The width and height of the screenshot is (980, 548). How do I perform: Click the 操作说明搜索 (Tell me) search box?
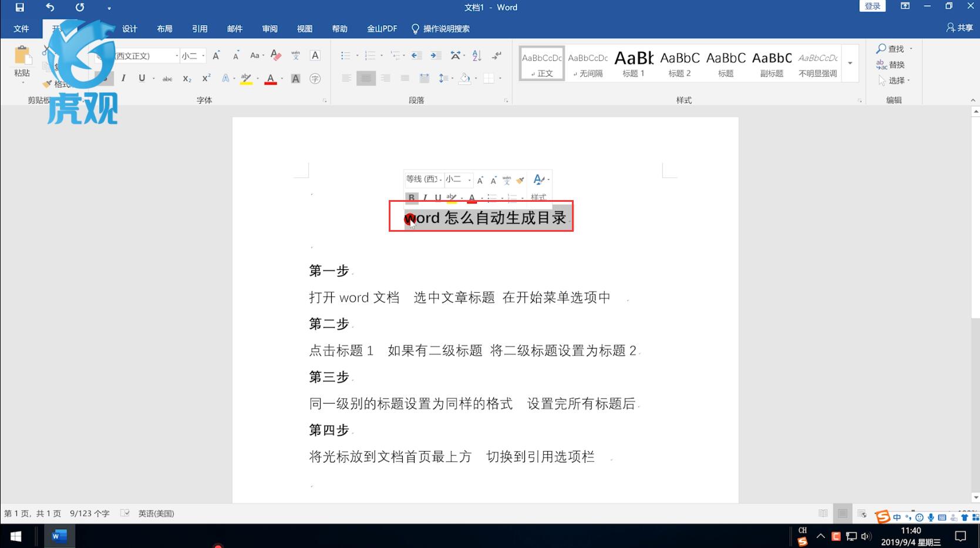click(x=440, y=29)
